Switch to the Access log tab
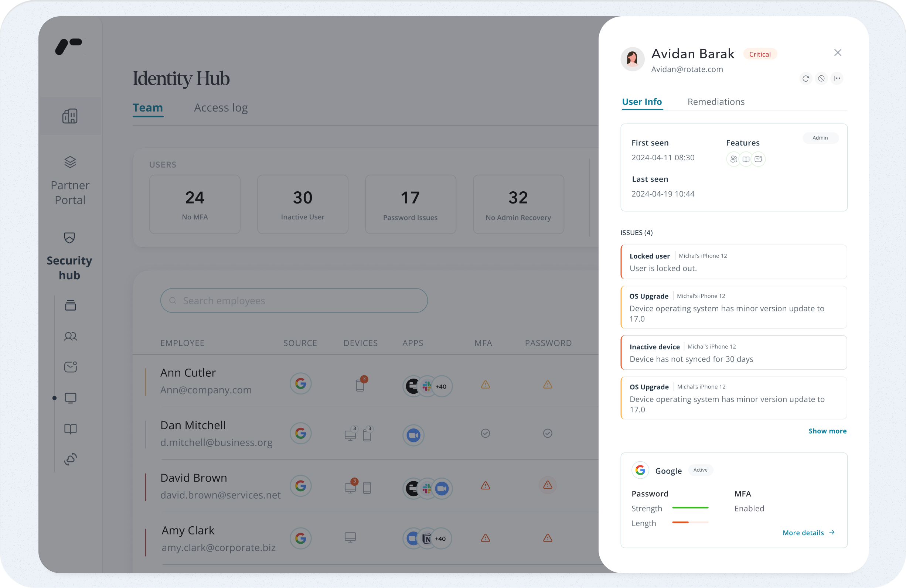Viewport: 906px width, 588px height. coord(221,108)
